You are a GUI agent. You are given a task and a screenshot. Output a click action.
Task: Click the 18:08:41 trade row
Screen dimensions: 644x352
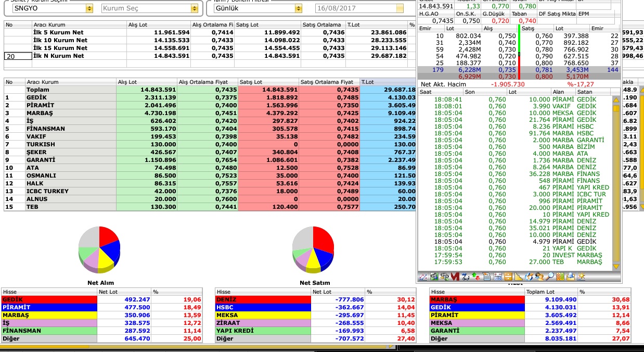click(x=515, y=99)
